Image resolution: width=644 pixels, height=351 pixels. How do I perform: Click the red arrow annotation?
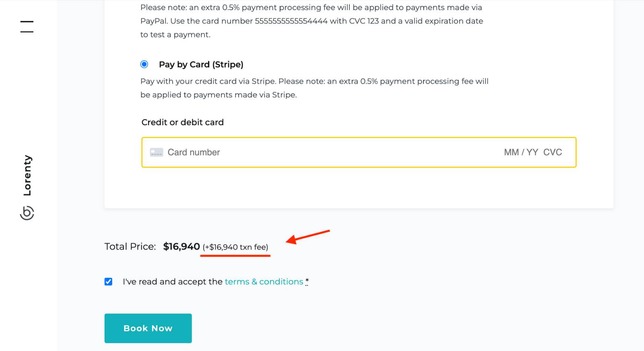(x=308, y=236)
